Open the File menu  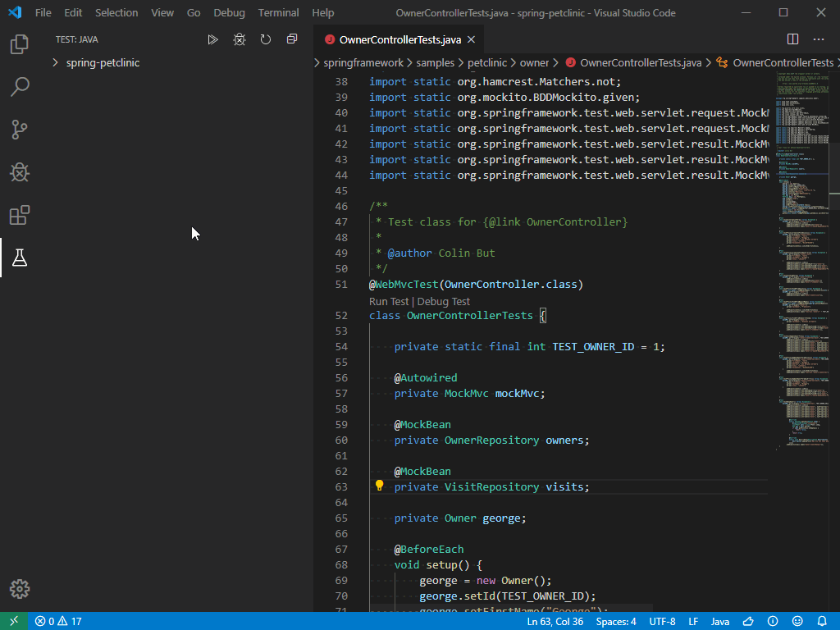click(43, 13)
